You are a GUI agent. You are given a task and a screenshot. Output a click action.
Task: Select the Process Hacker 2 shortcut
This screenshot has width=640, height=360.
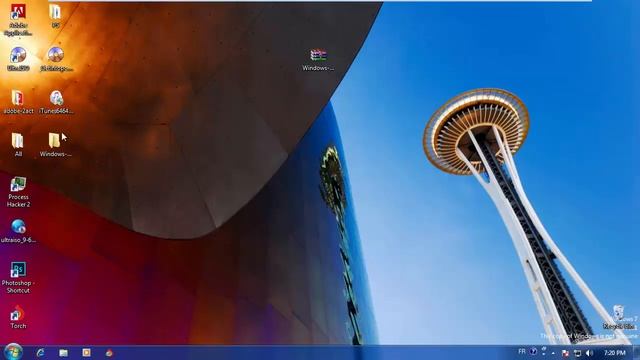18,192
